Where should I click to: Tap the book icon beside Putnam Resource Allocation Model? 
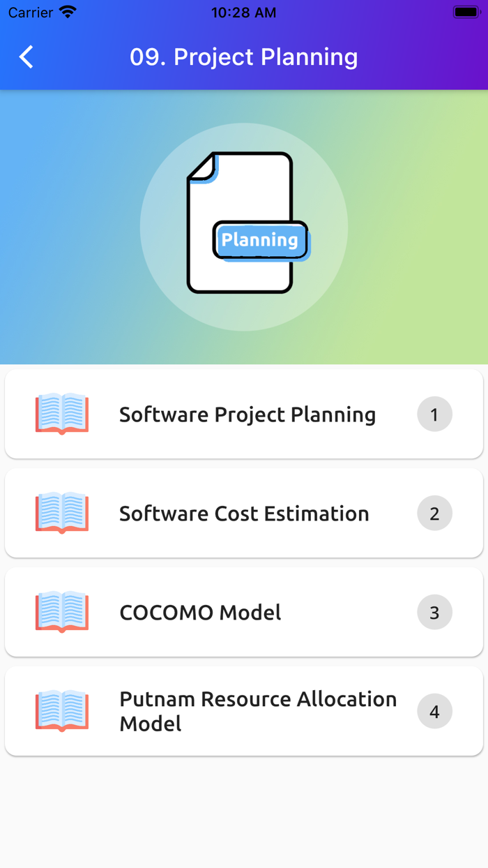coord(61,711)
